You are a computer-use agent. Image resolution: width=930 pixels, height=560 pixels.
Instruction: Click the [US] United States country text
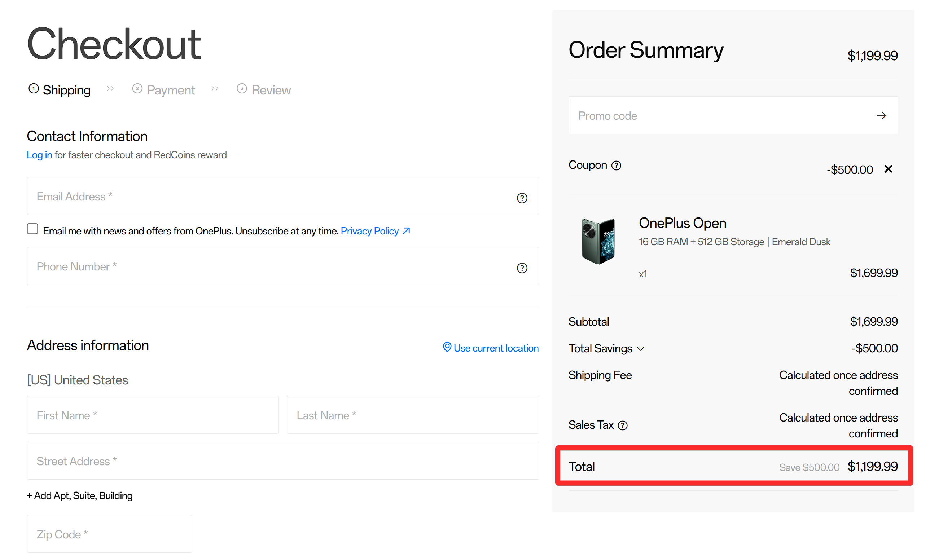[77, 380]
